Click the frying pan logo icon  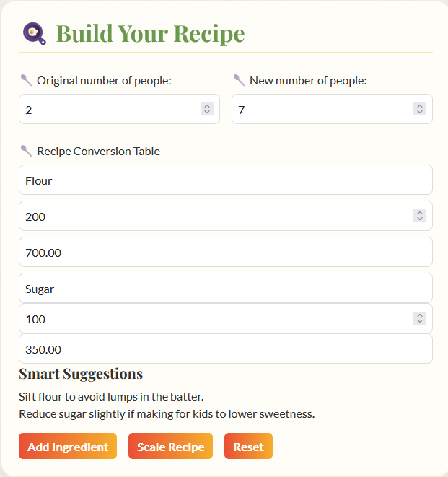[35, 33]
